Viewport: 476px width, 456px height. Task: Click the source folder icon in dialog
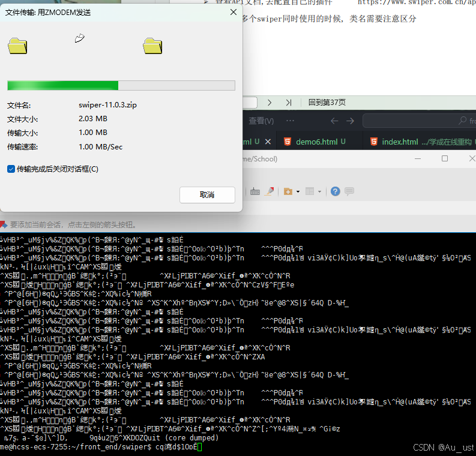click(17, 46)
